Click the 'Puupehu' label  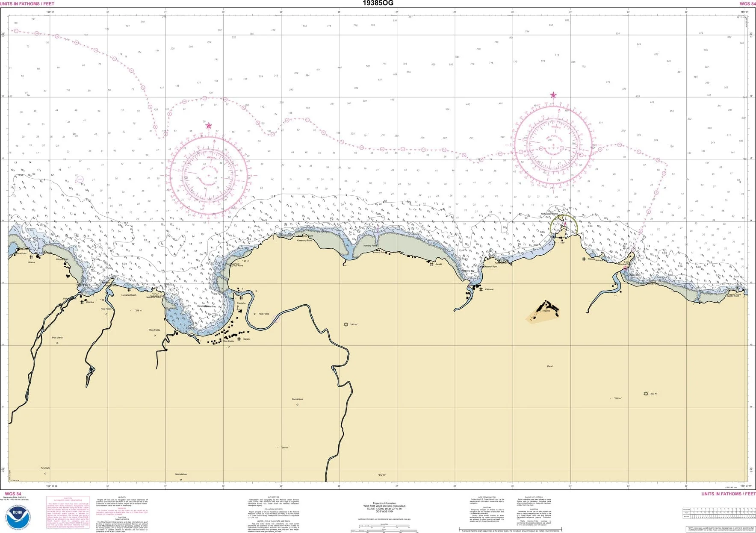point(241,303)
